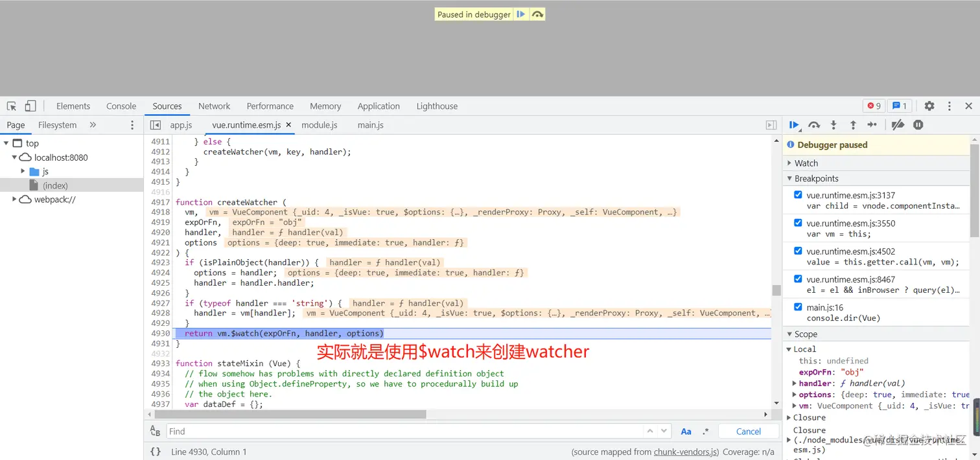Go to next find result
This screenshot has height=460, width=980.
pyautogui.click(x=664, y=431)
